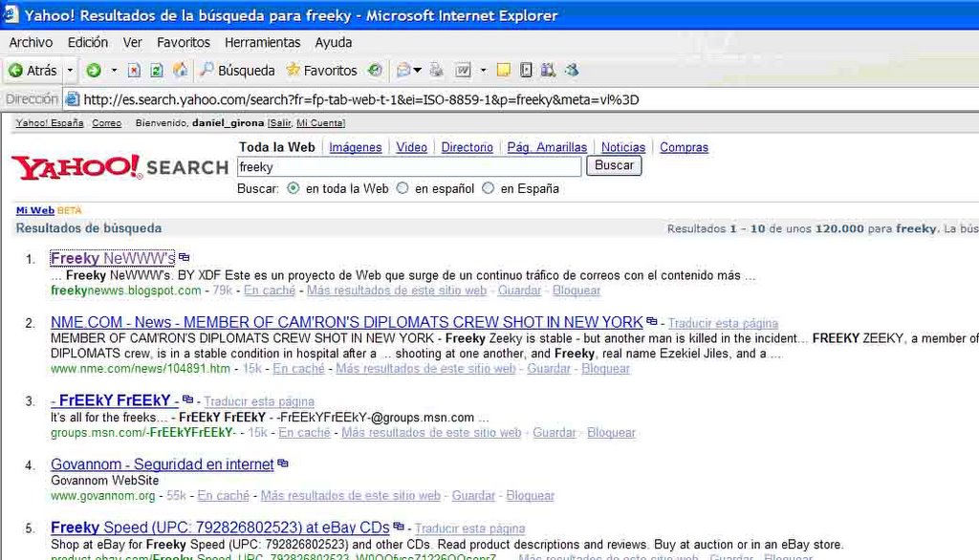Click the Research book toolbar icon
The width and height of the screenshot is (979, 560).
[x=527, y=71]
